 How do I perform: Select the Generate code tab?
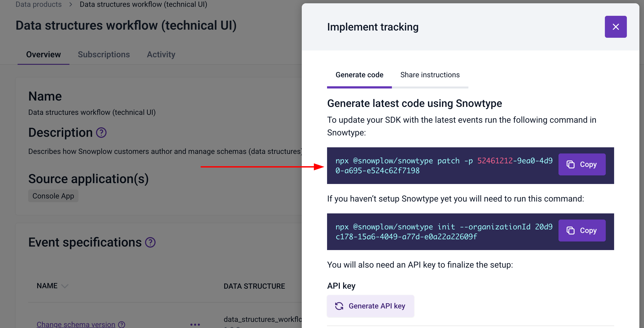click(x=359, y=75)
